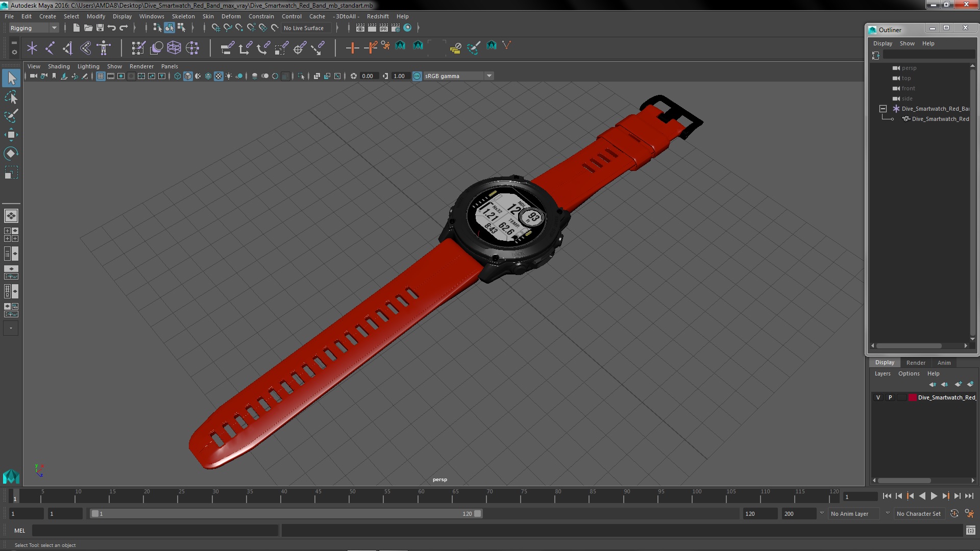
Task: Toggle playback P of Dive_Smartwatch_Red layer
Action: (890, 397)
